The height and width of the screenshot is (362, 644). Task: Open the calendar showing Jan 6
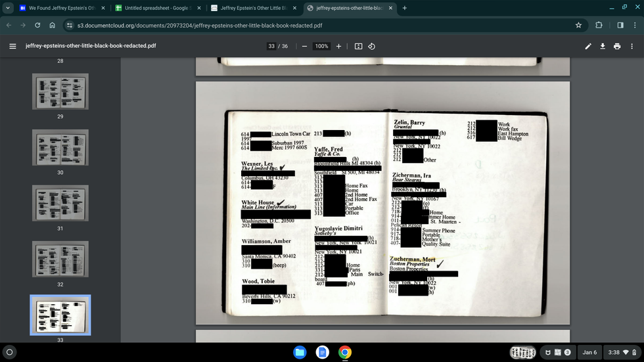[589, 352]
